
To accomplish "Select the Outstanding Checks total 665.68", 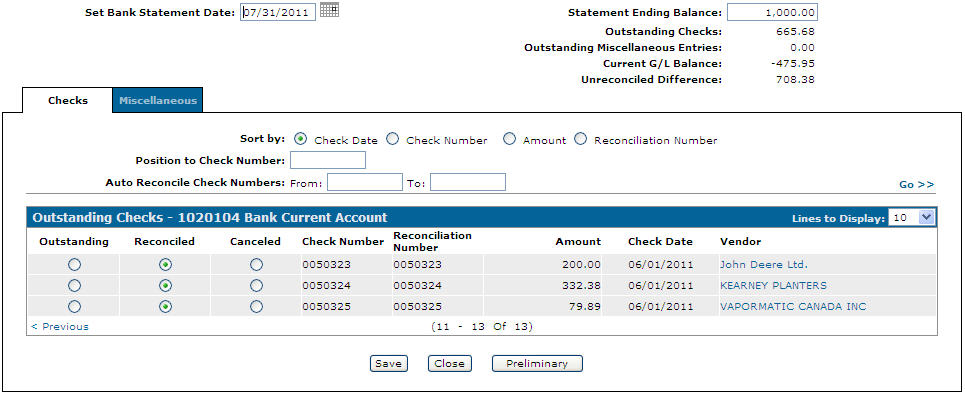I will 796,31.
